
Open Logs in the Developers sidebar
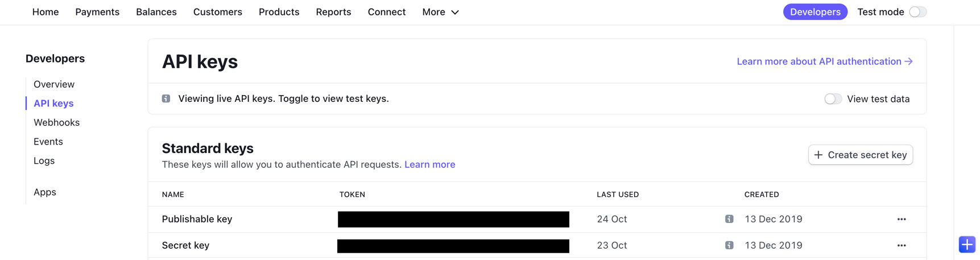click(x=44, y=160)
